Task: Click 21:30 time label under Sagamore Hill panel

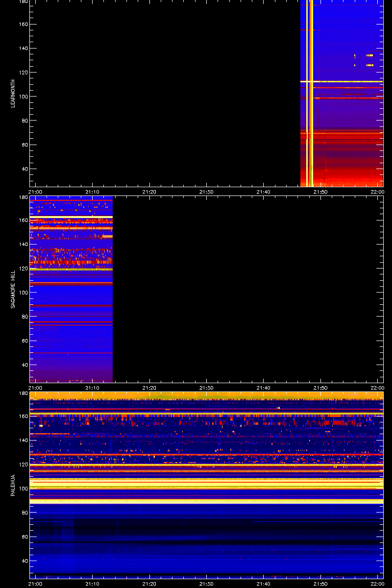Action: [x=206, y=387]
